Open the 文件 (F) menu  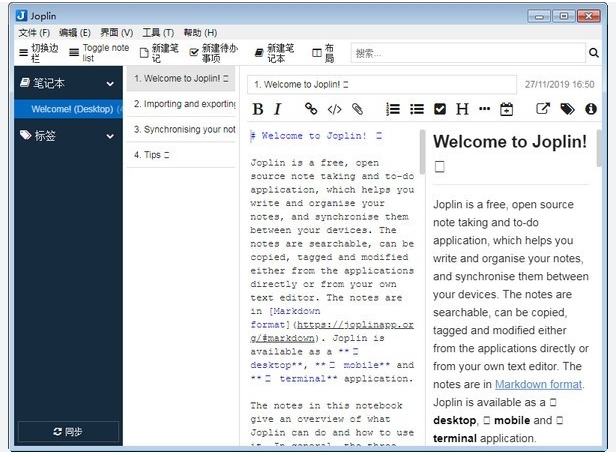click(x=34, y=33)
